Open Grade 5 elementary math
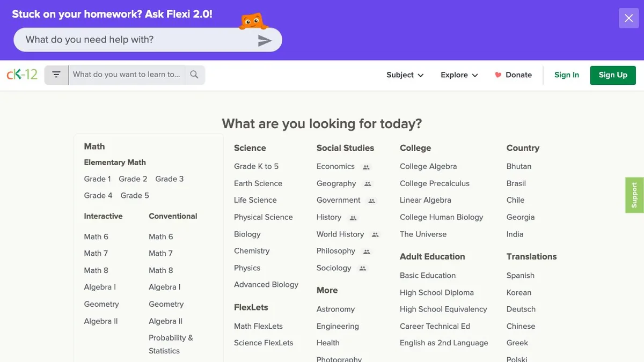This screenshot has width=644, height=362. [x=135, y=196]
